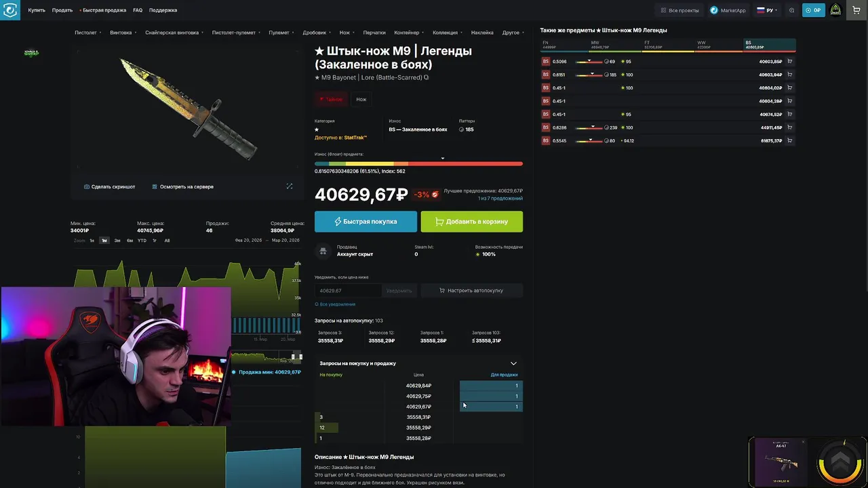Expand the Дробовик category dropdown

tap(317, 33)
